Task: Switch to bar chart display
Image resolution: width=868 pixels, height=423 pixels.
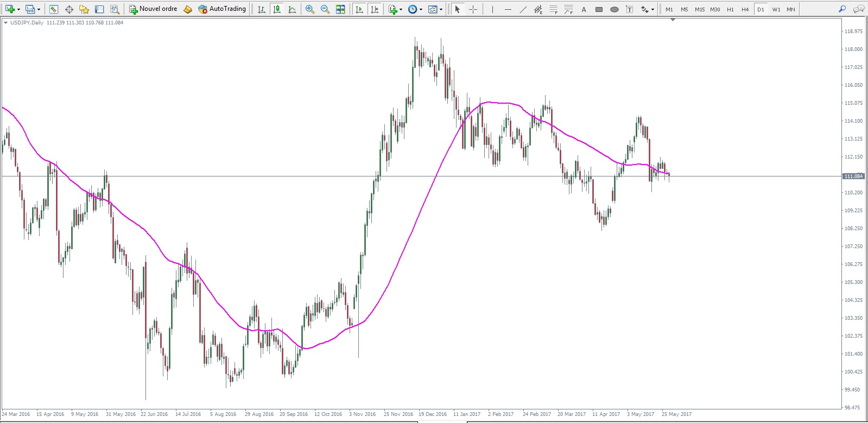Action: coord(262,9)
